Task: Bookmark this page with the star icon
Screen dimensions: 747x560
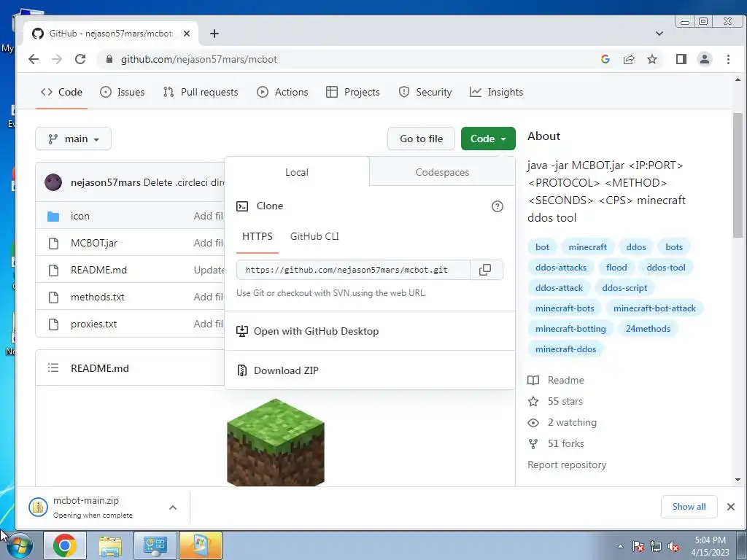Action: 651,59
